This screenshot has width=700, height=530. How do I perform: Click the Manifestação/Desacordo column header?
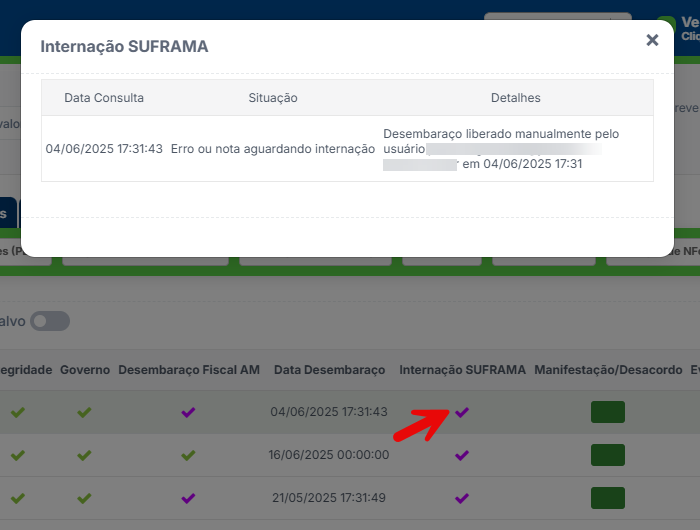[x=608, y=370]
